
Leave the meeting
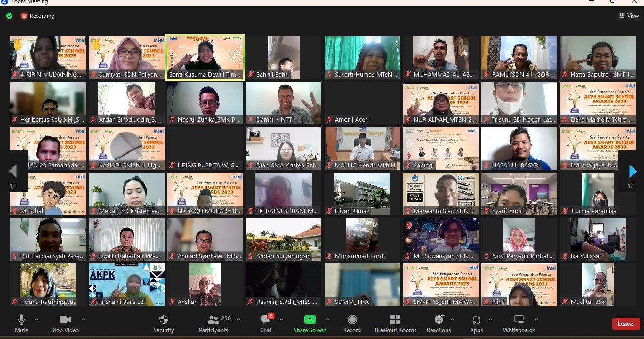point(626,324)
